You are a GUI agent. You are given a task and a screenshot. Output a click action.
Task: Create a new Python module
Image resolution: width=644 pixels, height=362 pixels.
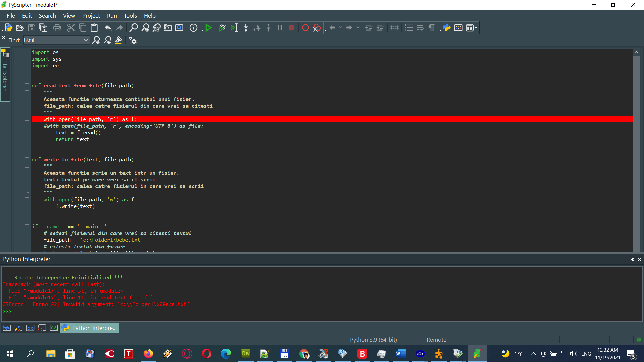click(x=9, y=28)
